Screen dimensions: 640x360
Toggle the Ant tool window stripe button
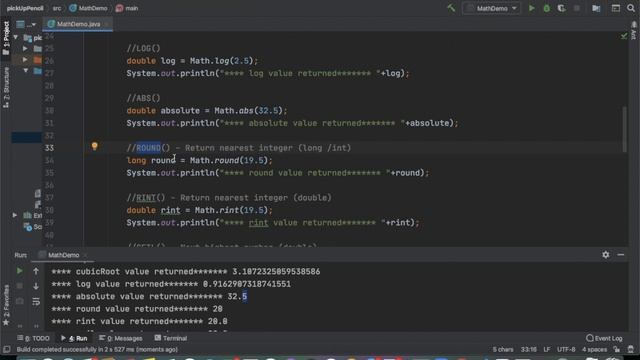tap(634, 31)
